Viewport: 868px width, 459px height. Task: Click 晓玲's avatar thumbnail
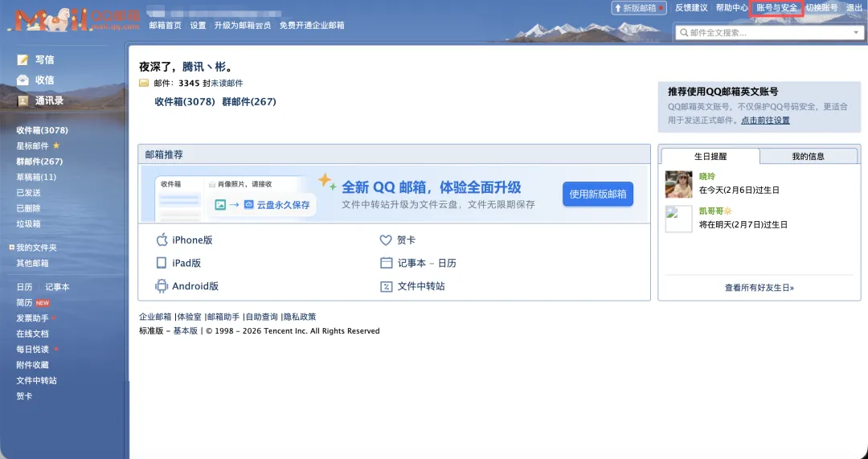678,184
